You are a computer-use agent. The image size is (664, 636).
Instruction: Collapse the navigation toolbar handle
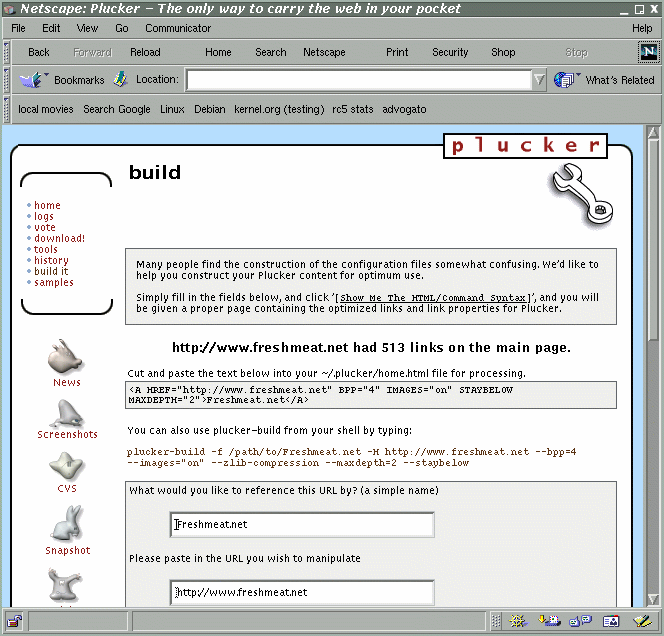[6, 52]
